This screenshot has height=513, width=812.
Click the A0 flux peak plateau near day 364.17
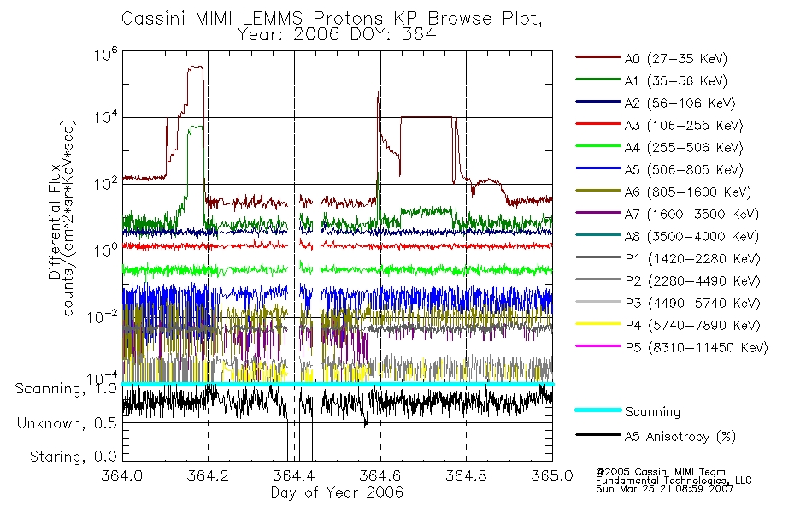(196, 67)
